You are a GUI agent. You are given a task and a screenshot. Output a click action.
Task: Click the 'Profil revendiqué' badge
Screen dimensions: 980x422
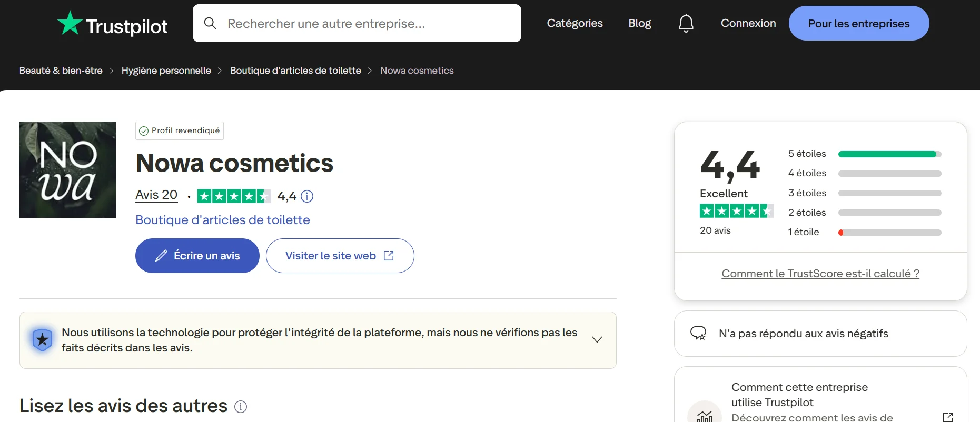[180, 130]
